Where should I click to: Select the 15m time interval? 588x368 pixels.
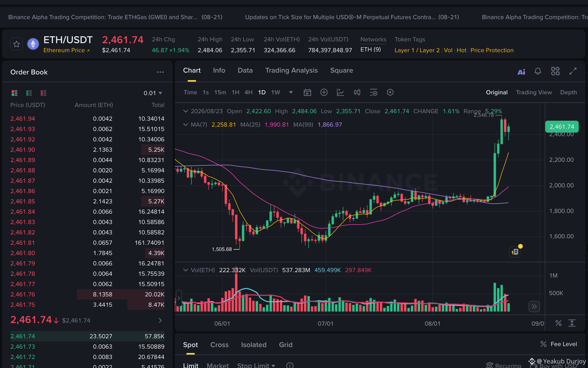tap(220, 92)
